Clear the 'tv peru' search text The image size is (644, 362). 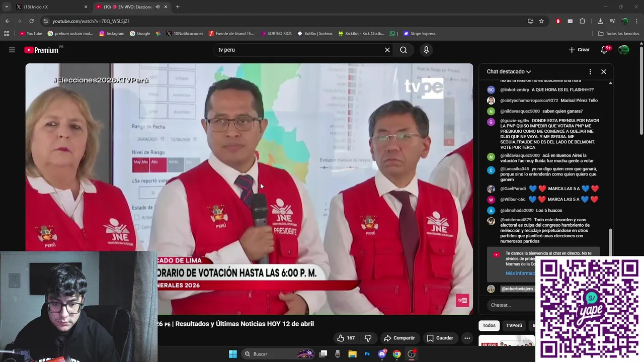[387, 50]
